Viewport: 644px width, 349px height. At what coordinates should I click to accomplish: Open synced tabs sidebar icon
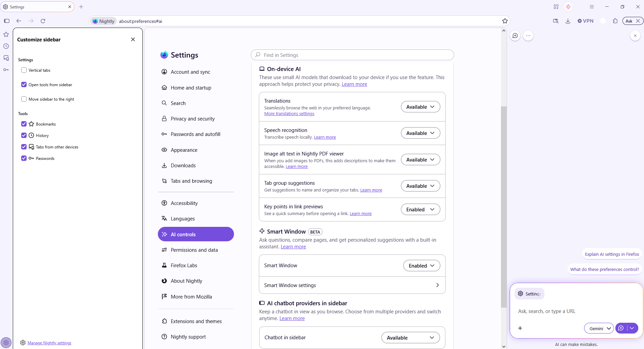(x=6, y=58)
